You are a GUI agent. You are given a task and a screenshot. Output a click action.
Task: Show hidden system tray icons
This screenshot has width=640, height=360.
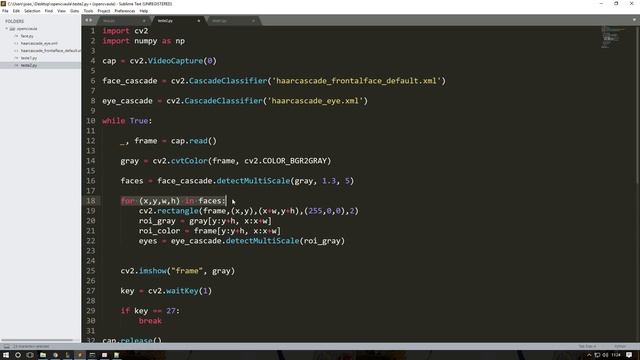(589, 355)
